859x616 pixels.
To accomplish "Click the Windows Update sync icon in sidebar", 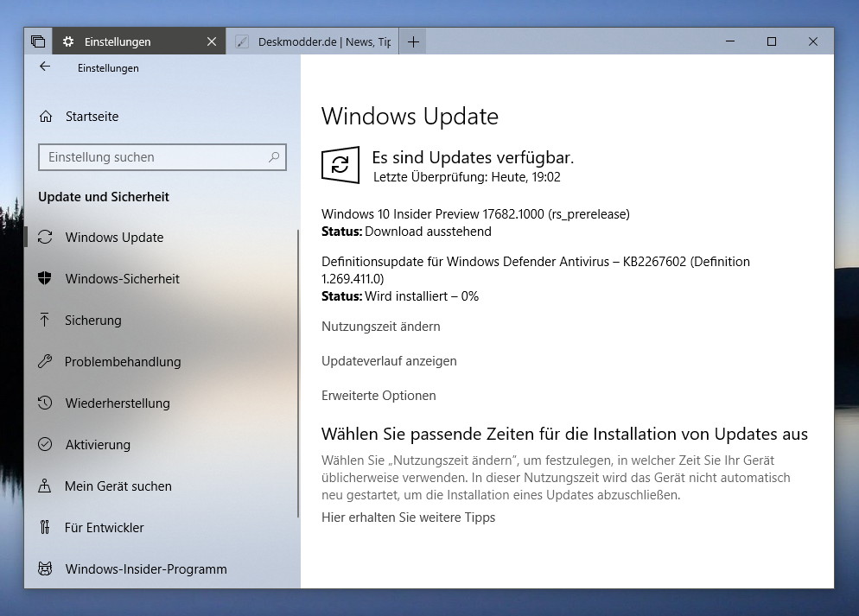I will click(x=45, y=237).
